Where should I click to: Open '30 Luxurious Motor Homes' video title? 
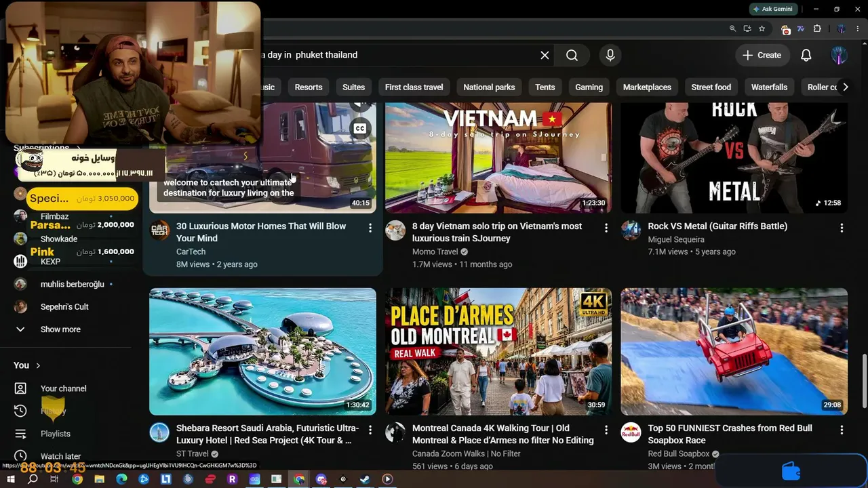261,232
